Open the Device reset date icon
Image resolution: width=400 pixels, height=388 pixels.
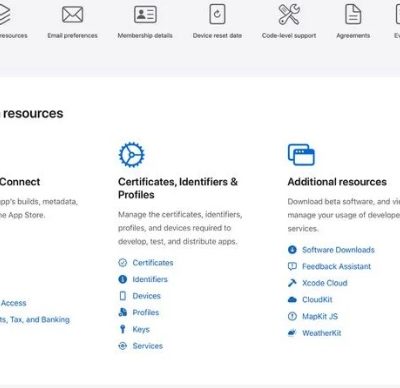[217, 14]
